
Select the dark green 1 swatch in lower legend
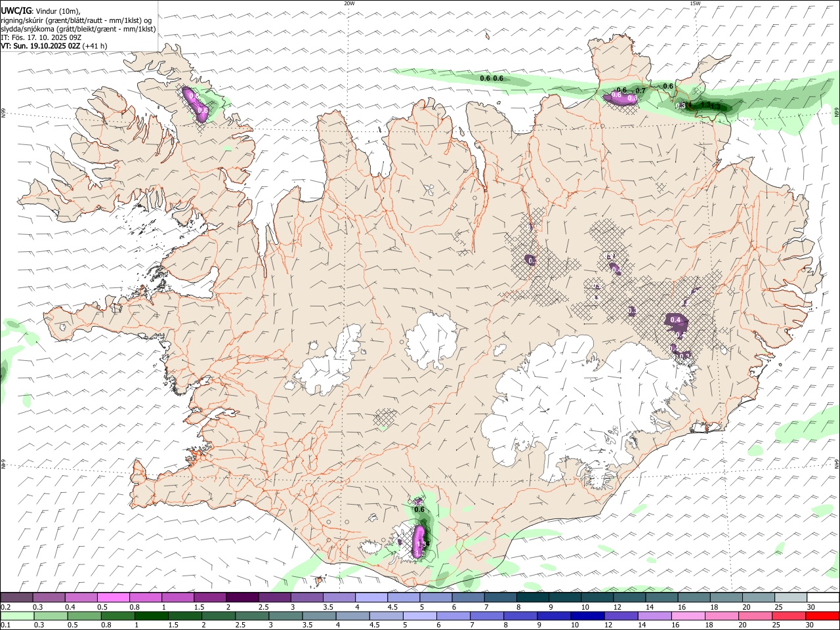click(151, 616)
